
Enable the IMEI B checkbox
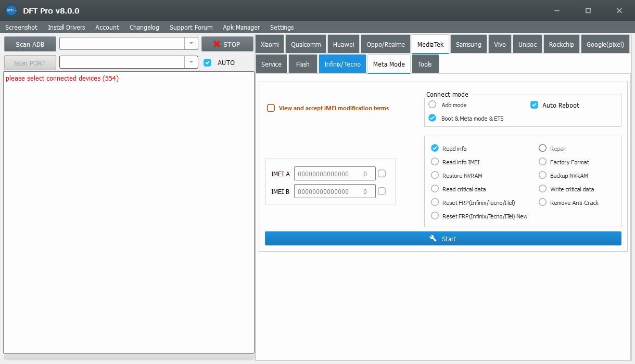[x=382, y=191]
